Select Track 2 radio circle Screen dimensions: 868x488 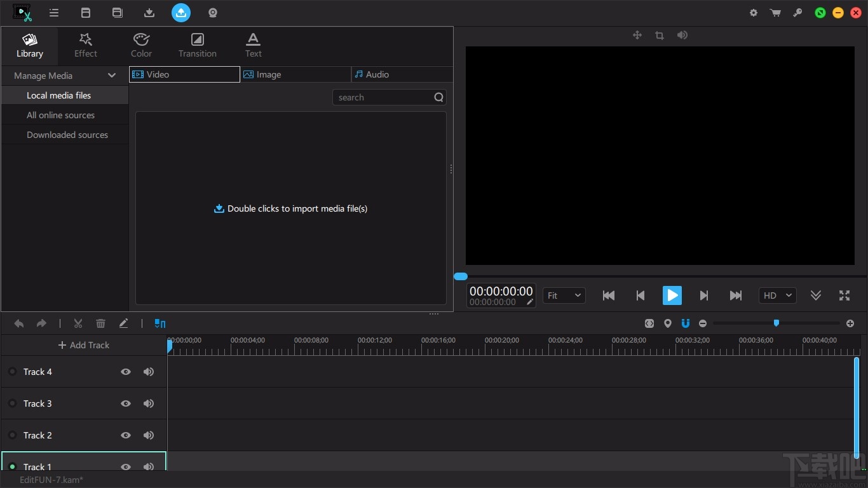coord(12,435)
